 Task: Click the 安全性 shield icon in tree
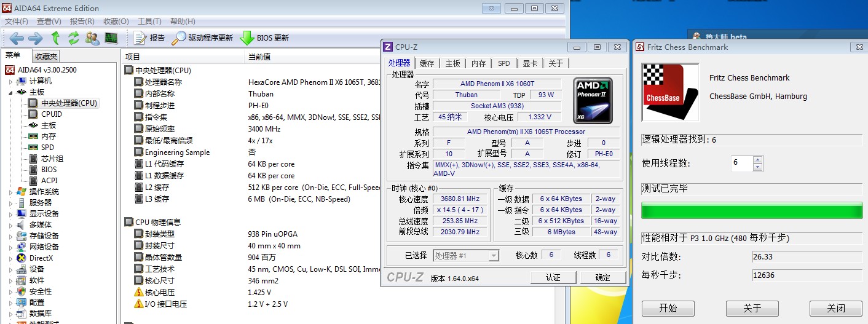tap(22, 291)
